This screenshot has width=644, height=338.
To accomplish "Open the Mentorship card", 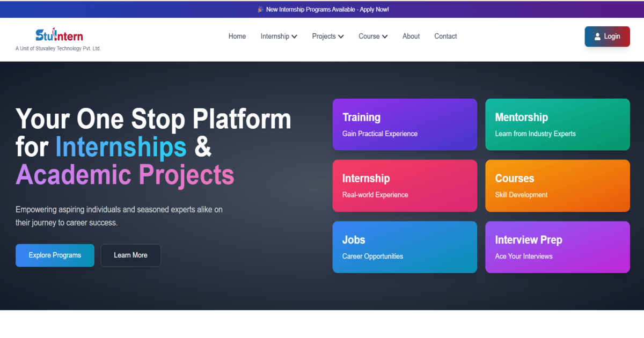I will point(557,124).
